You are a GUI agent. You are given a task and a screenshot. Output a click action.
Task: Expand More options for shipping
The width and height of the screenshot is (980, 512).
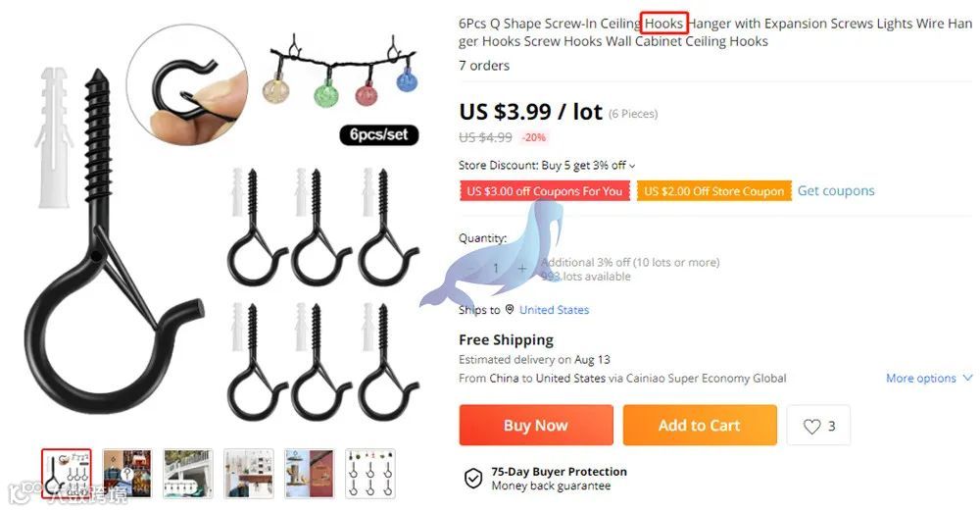coord(929,378)
